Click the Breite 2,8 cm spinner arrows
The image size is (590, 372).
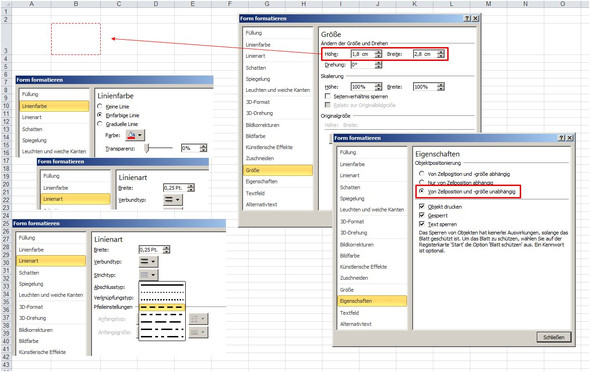click(x=441, y=54)
